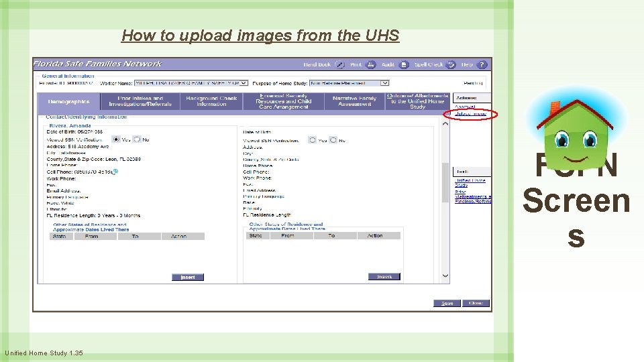Open the Unified Home Study text link
The height and width of the screenshot is (362, 644).
point(470,182)
